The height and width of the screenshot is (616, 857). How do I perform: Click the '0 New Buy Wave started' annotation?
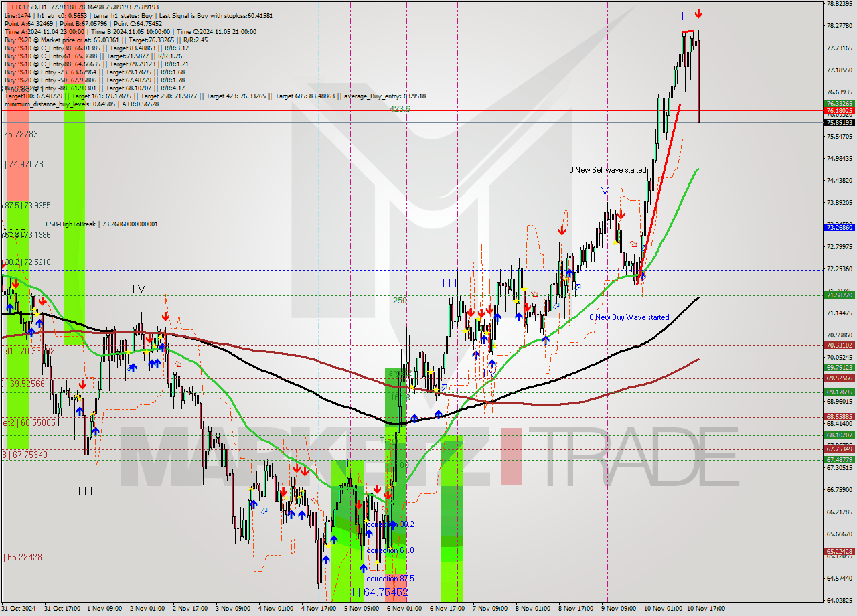(x=629, y=317)
